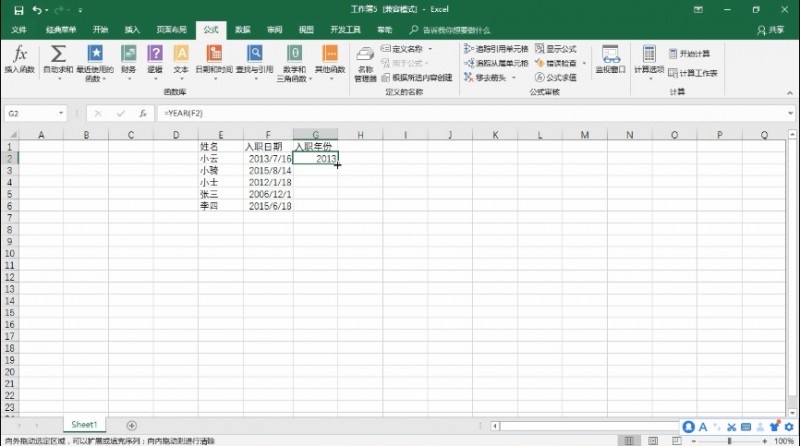
Task: Open Math & Trig (数学和三角函数) functions
Action: tap(294, 62)
